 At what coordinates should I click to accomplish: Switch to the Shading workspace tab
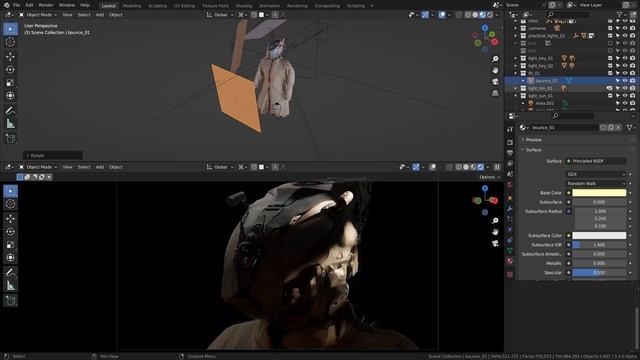(244, 6)
